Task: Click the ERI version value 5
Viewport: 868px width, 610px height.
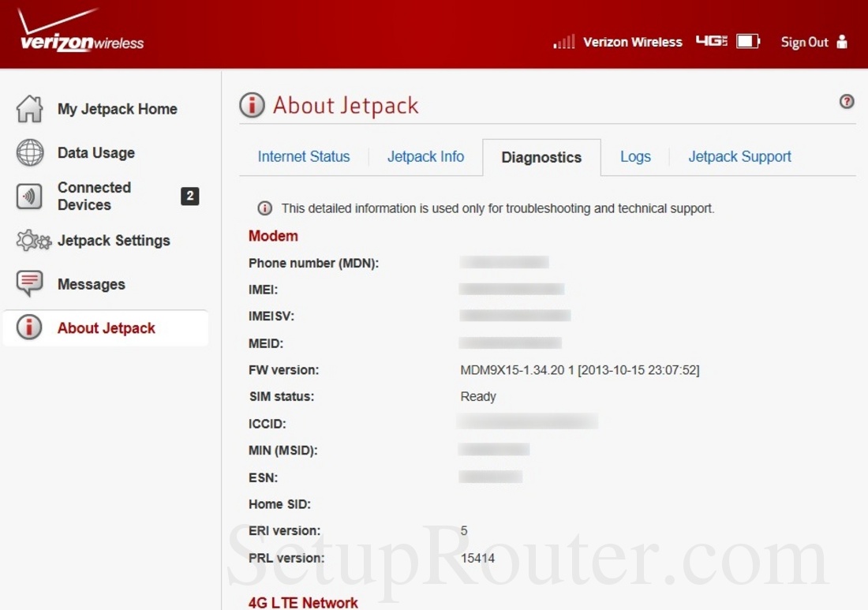Action: coord(464,531)
